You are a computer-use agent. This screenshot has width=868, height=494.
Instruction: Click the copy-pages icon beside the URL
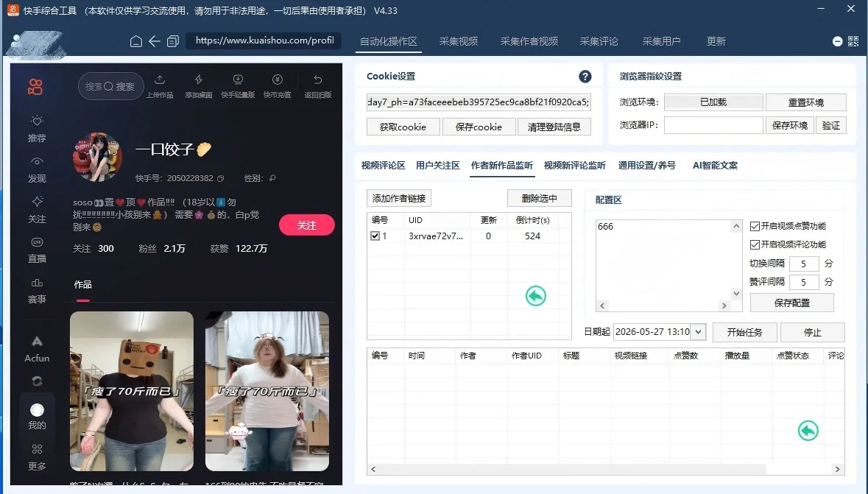tap(173, 41)
